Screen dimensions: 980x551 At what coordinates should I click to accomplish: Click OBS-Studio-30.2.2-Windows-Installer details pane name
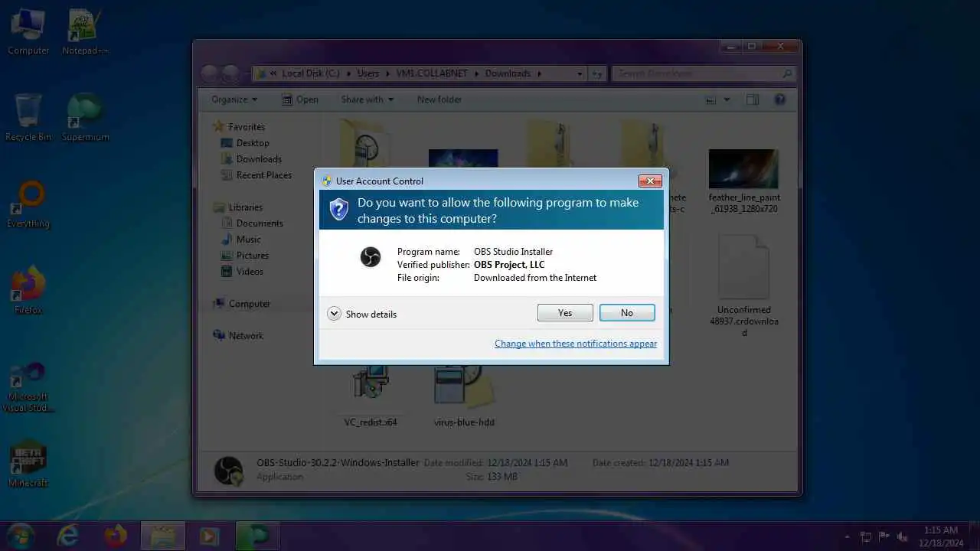coord(338,463)
